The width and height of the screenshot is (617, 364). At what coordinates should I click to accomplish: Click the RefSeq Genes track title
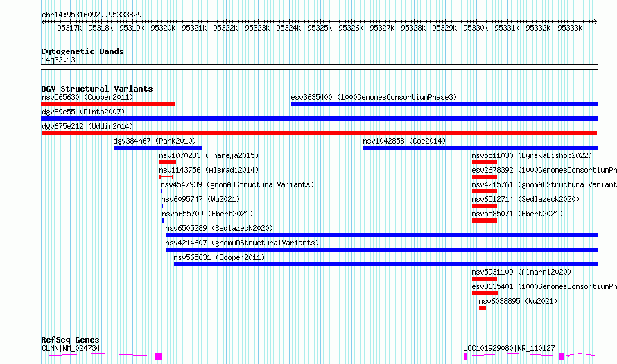point(70,340)
